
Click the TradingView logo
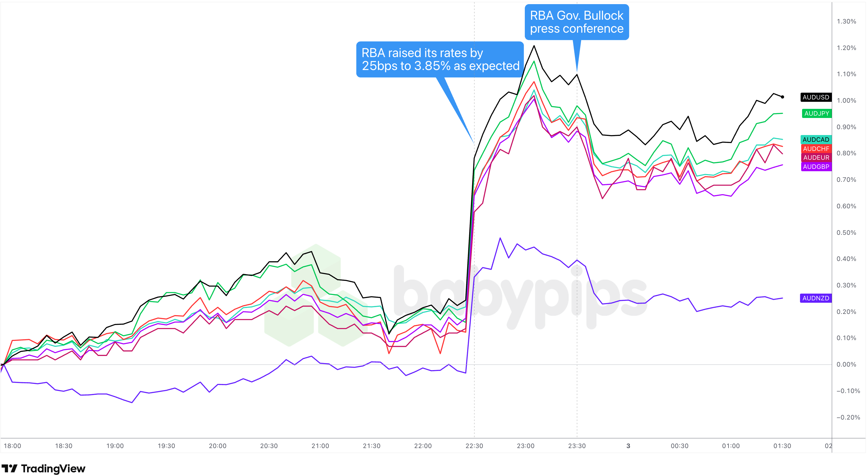tap(43, 469)
